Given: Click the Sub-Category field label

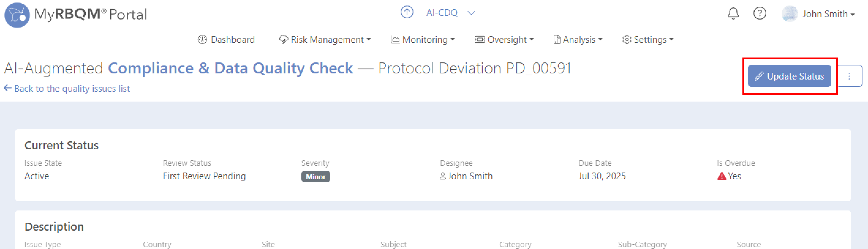Looking at the screenshot, I should click(x=642, y=244).
